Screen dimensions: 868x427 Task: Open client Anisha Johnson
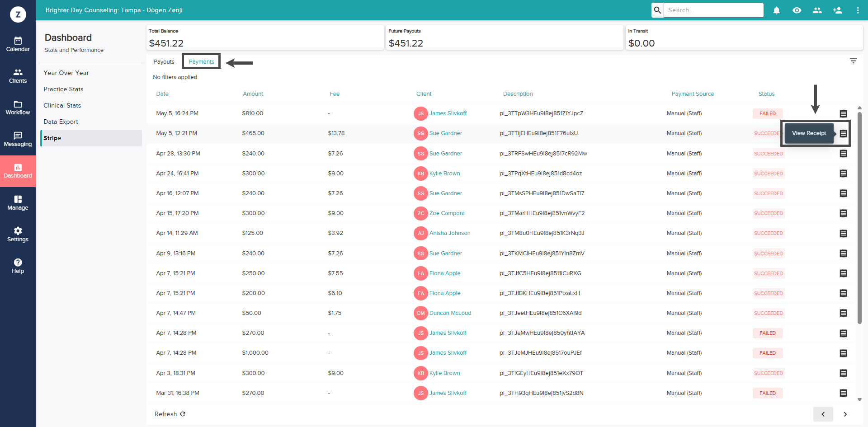tap(450, 233)
